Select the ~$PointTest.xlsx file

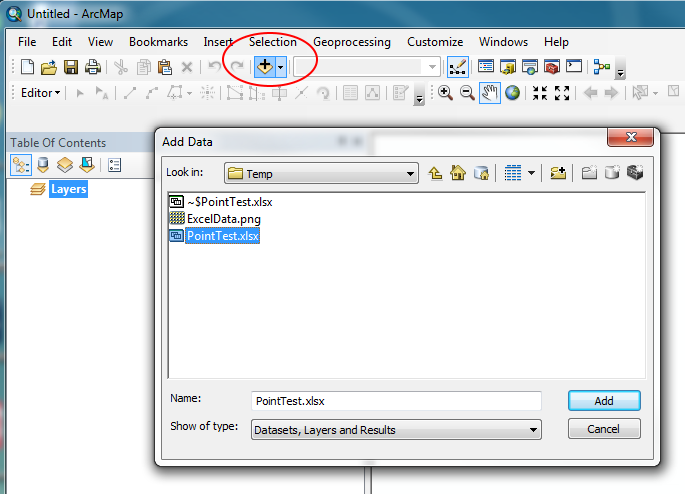point(221,202)
